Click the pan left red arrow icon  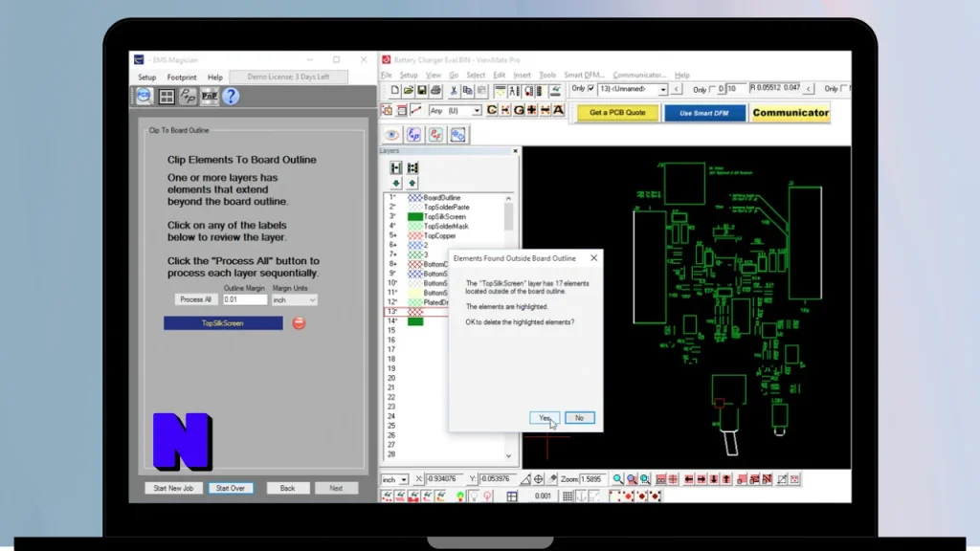[688, 479]
